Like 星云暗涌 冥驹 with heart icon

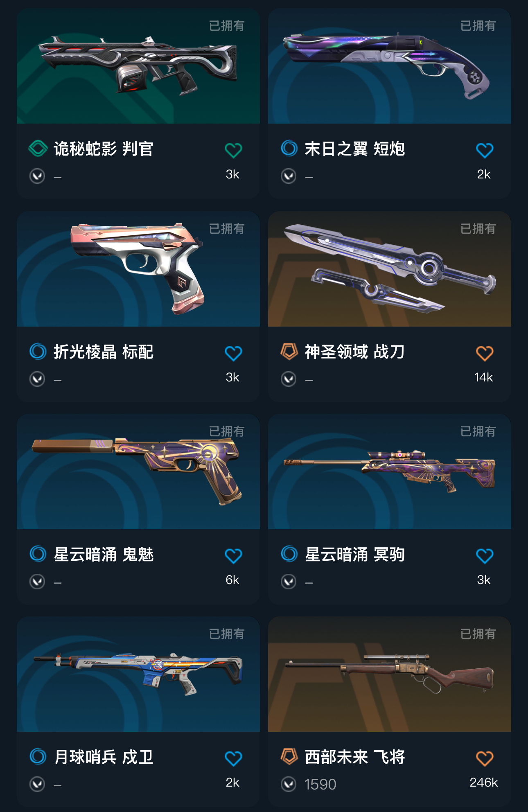pos(485,555)
